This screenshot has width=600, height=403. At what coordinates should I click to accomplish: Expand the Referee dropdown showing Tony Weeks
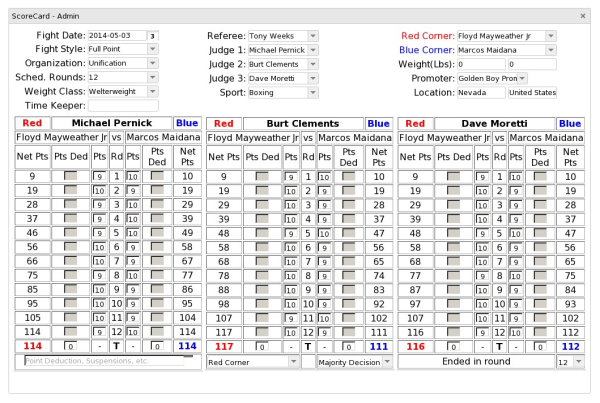click(x=313, y=36)
